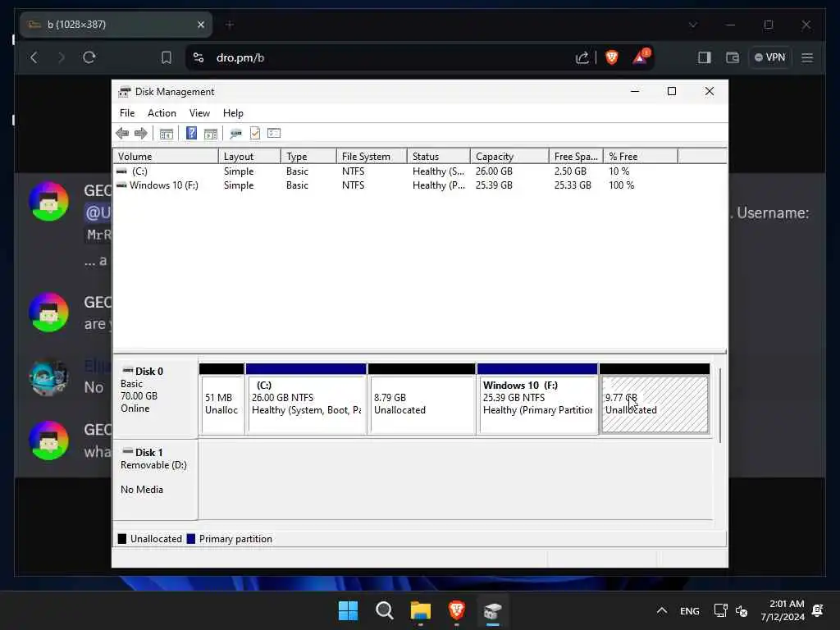Sort by the Capacity column header

[x=509, y=157]
